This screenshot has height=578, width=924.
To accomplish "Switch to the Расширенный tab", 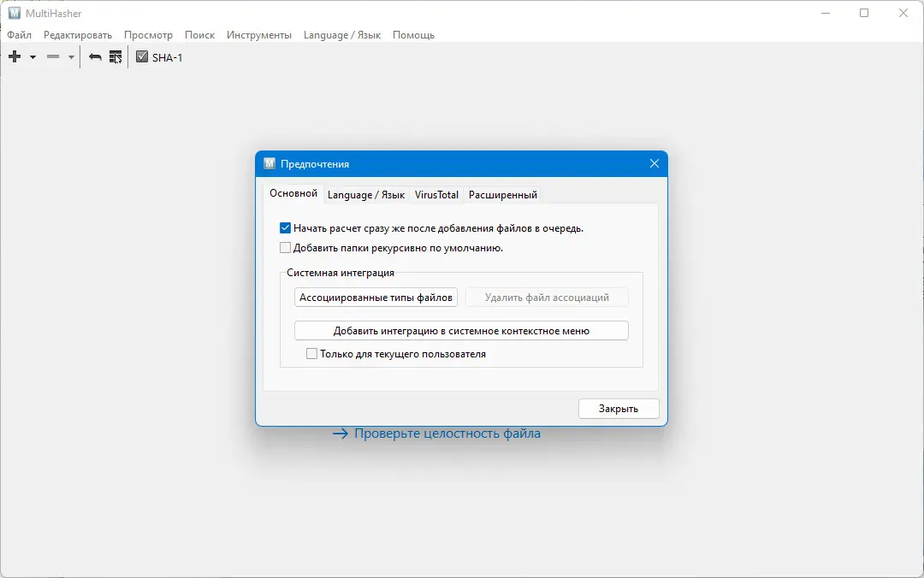I will [x=503, y=195].
